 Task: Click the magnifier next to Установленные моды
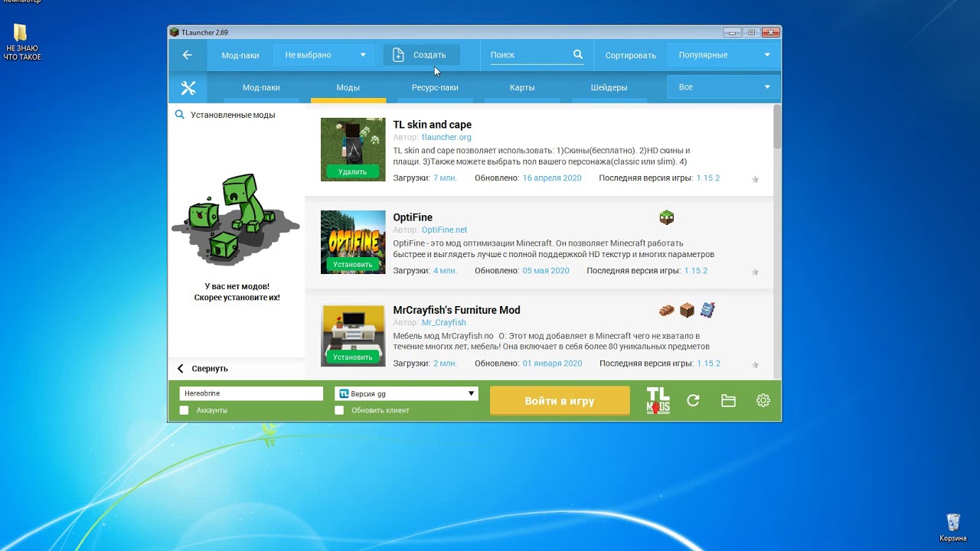click(179, 115)
